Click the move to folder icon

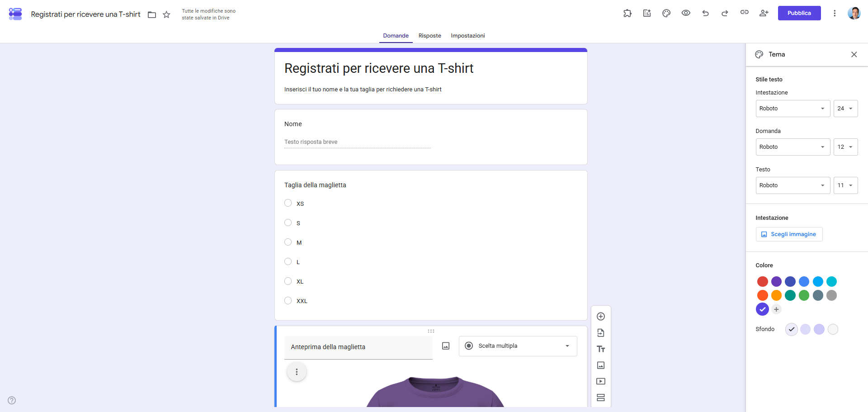(152, 15)
